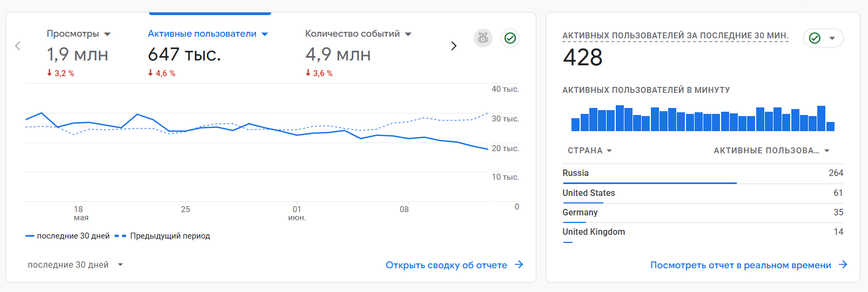Click arrow icon next to realtime report link
The height and width of the screenshot is (292, 868).
click(843, 264)
